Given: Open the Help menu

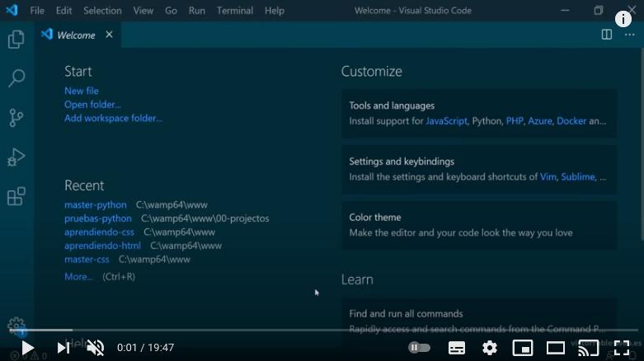Looking at the screenshot, I should tap(275, 10).
